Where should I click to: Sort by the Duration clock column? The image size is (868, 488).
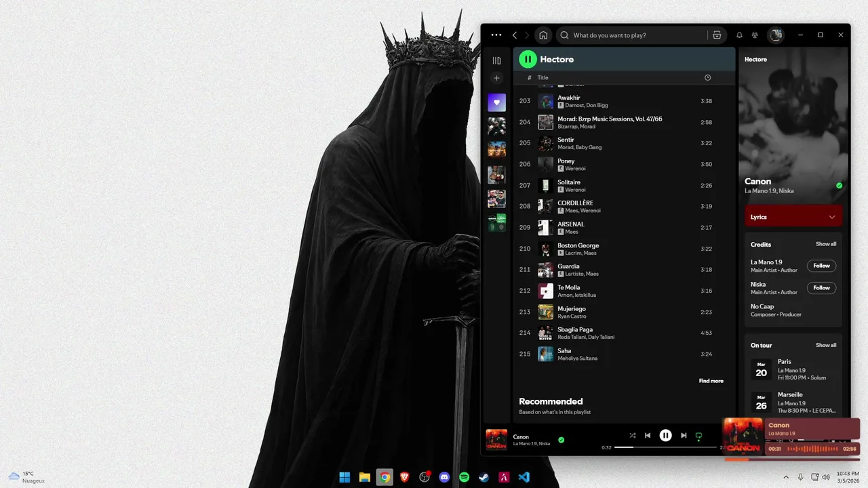point(707,78)
